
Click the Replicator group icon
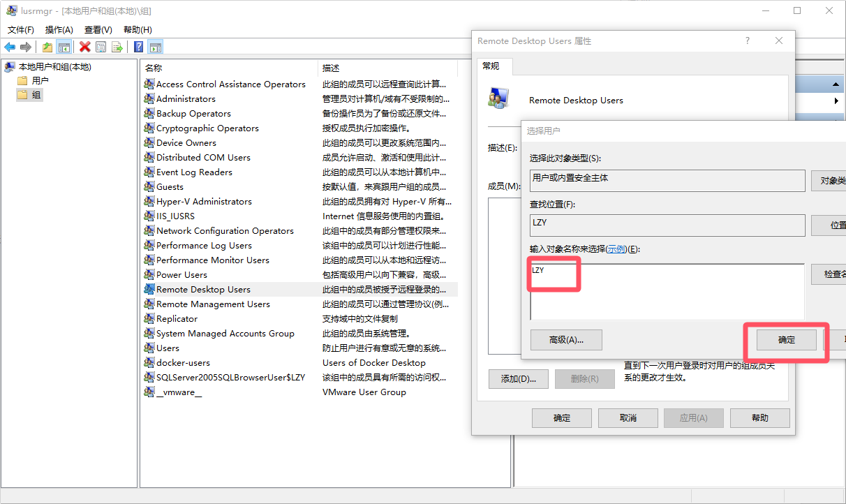pos(149,319)
